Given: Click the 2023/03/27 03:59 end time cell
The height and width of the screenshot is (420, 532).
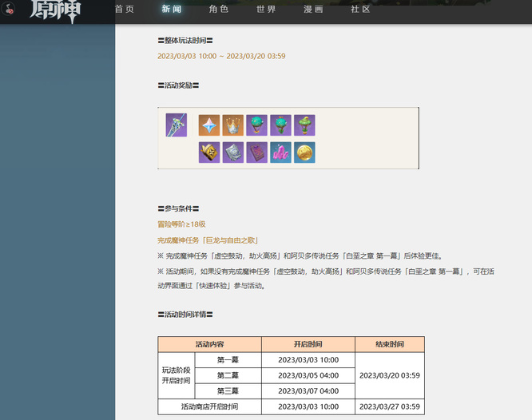Looking at the screenshot, I should [390, 406].
